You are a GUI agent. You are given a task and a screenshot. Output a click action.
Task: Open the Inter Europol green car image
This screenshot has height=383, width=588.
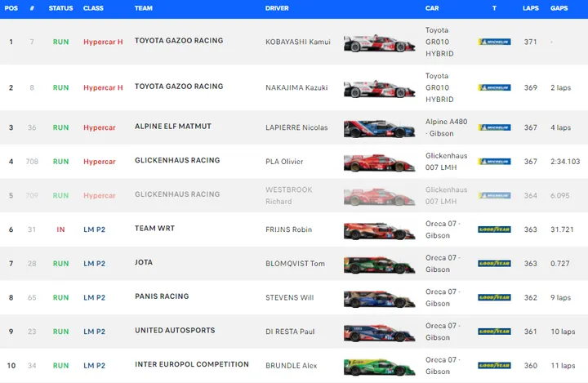click(x=379, y=367)
